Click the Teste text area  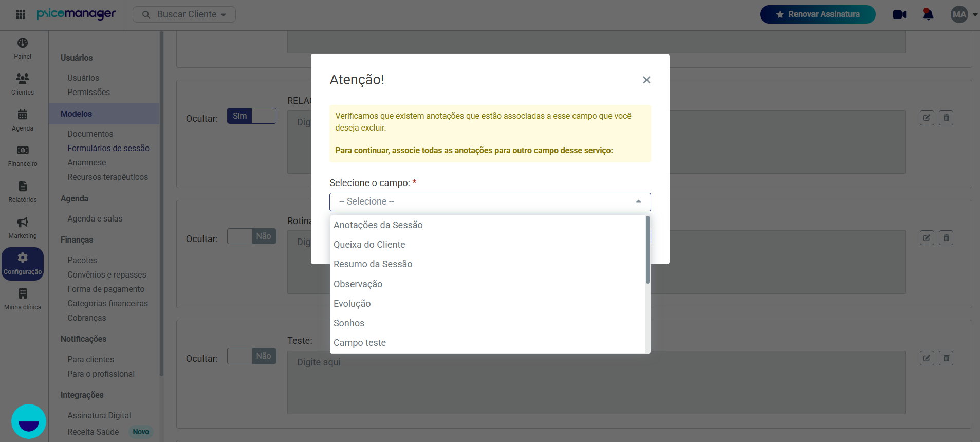coord(596,382)
